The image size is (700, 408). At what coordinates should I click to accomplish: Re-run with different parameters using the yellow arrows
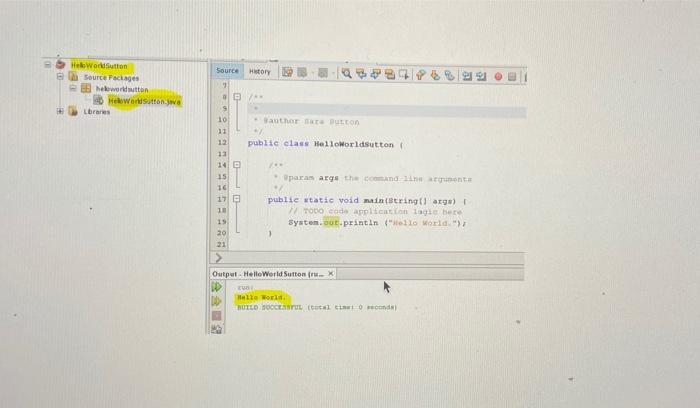[x=217, y=302]
